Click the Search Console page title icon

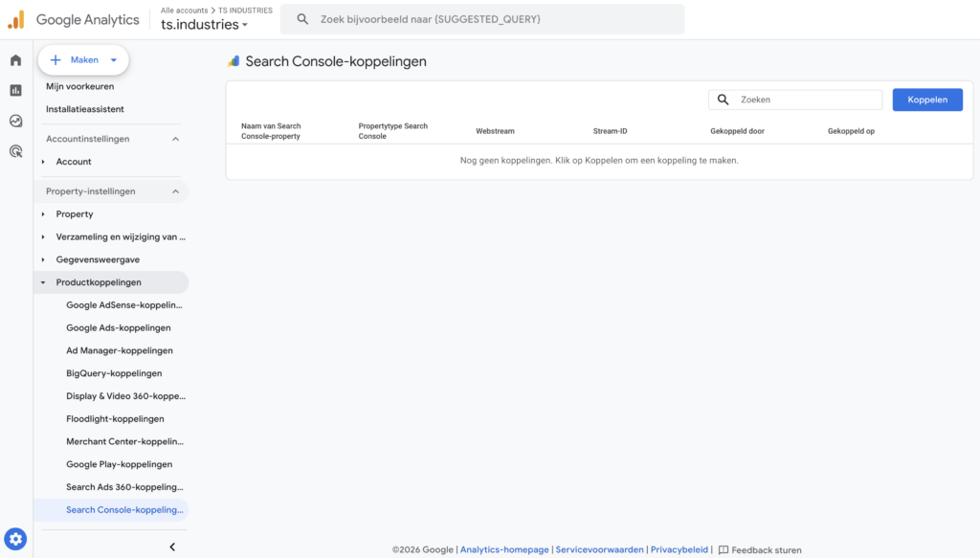[234, 61]
